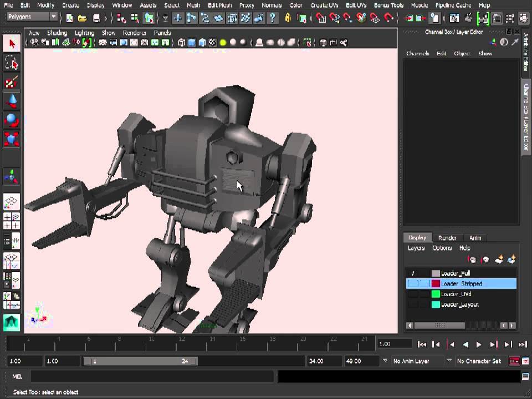Toggle visibility box of the Loader_UVd layer
Viewport: 532px width, 399px height.
[x=413, y=294]
